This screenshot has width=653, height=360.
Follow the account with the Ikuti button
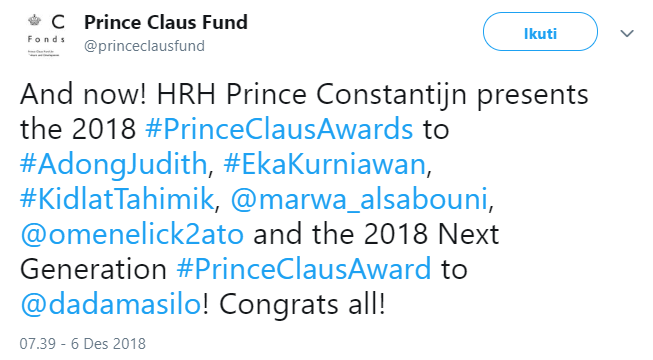pos(540,32)
